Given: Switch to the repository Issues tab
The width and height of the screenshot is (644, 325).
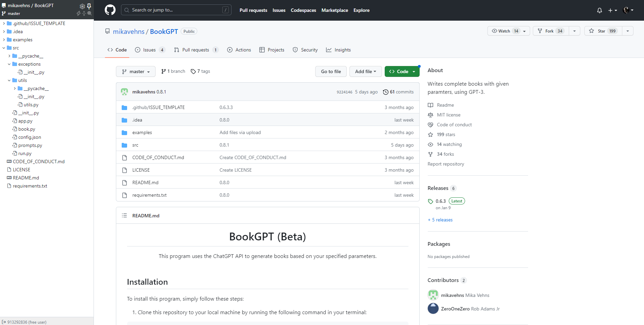Looking at the screenshot, I should [150, 50].
